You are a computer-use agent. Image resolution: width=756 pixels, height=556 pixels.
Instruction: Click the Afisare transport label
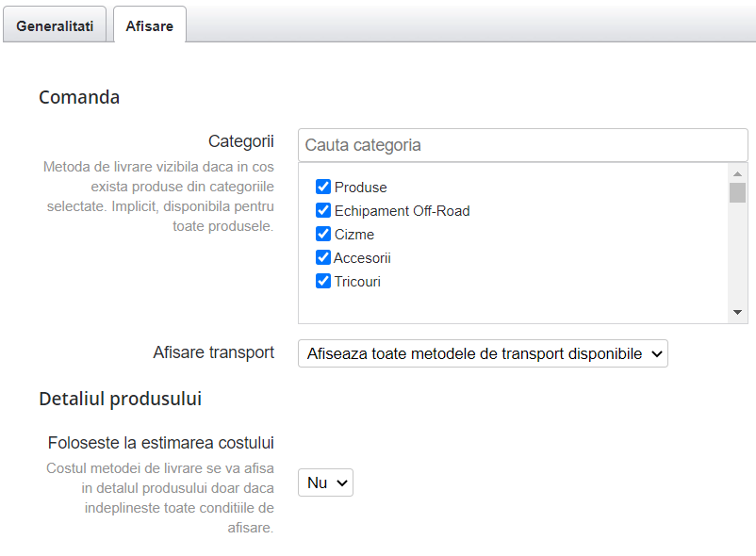(213, 352)
